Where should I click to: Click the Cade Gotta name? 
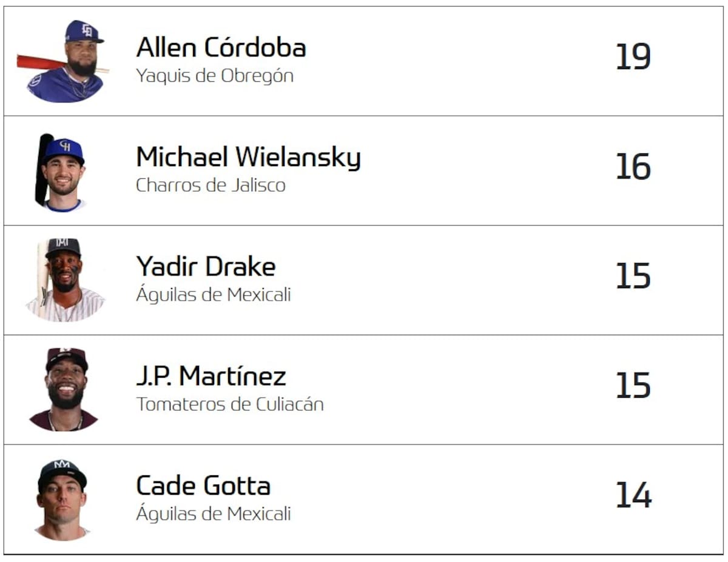pyautogui.click(x=203, y=486)
